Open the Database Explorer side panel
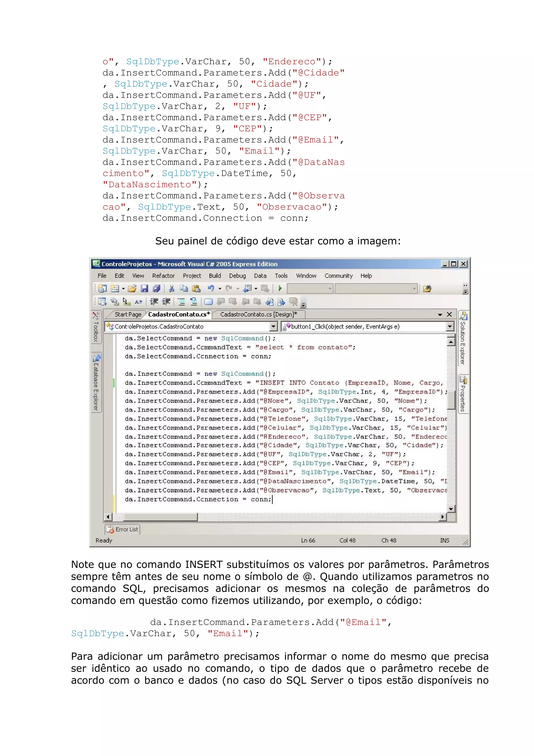The image size is (534, 756). coord(96,383)
